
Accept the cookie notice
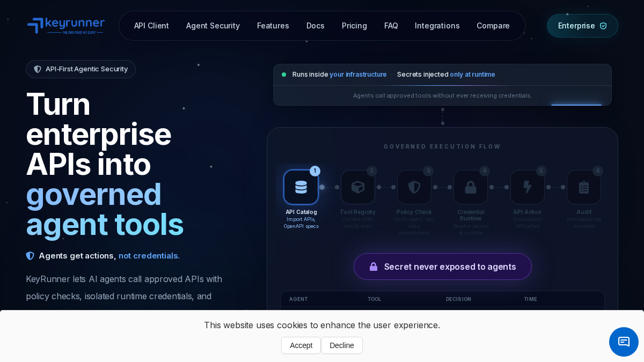coord(301,345)
